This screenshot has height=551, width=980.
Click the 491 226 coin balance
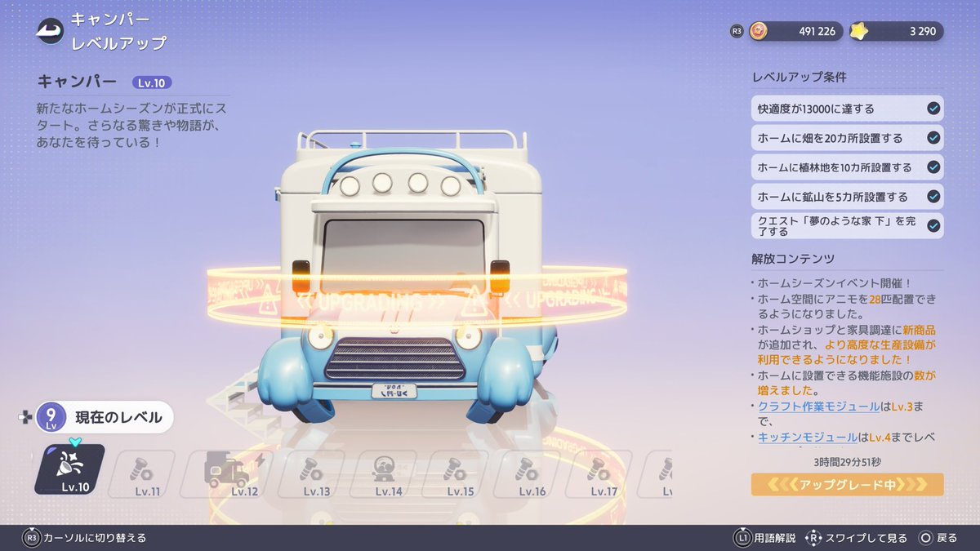817,32
